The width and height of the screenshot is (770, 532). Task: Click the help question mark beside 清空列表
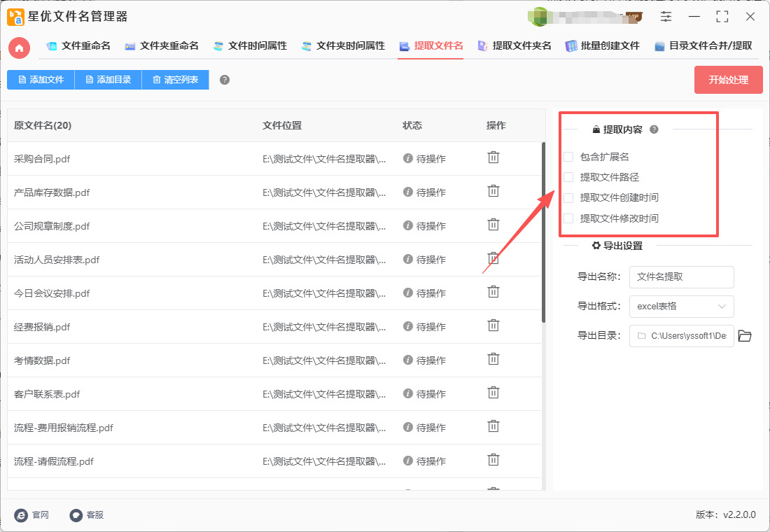point(225,80)
